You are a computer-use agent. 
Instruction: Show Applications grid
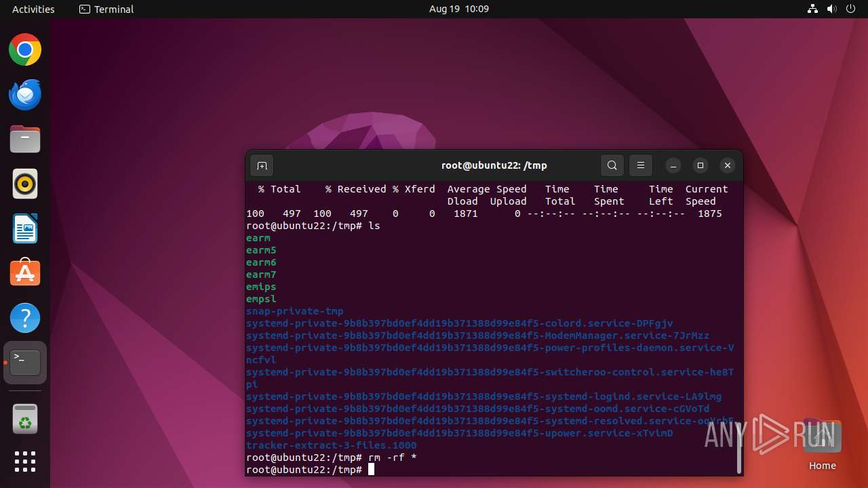pos(25,462)
